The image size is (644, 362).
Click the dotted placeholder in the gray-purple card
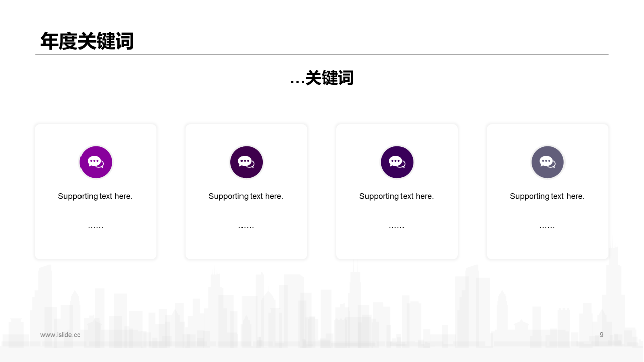[x=547, y=227]
